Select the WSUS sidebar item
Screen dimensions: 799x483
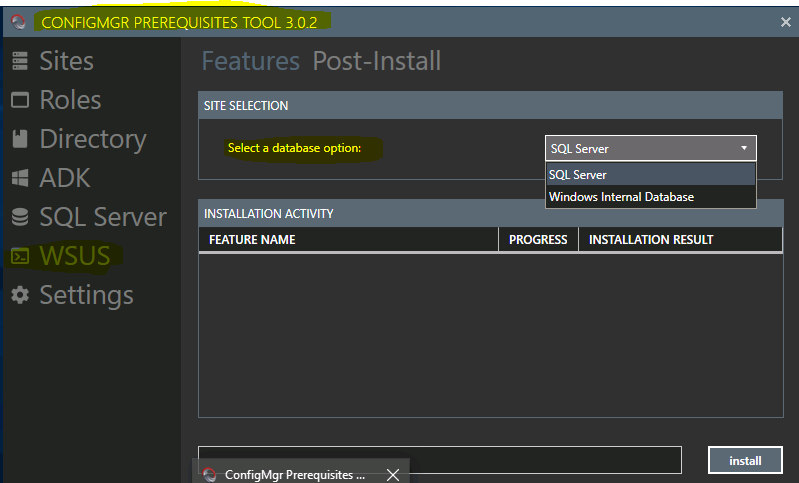coord(74,256)
